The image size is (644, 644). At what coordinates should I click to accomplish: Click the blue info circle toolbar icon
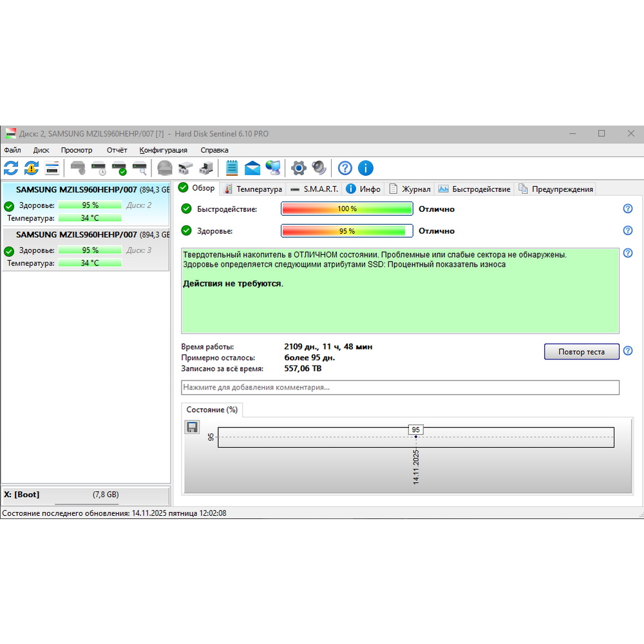pyautogui.click(x=365, y=168)
